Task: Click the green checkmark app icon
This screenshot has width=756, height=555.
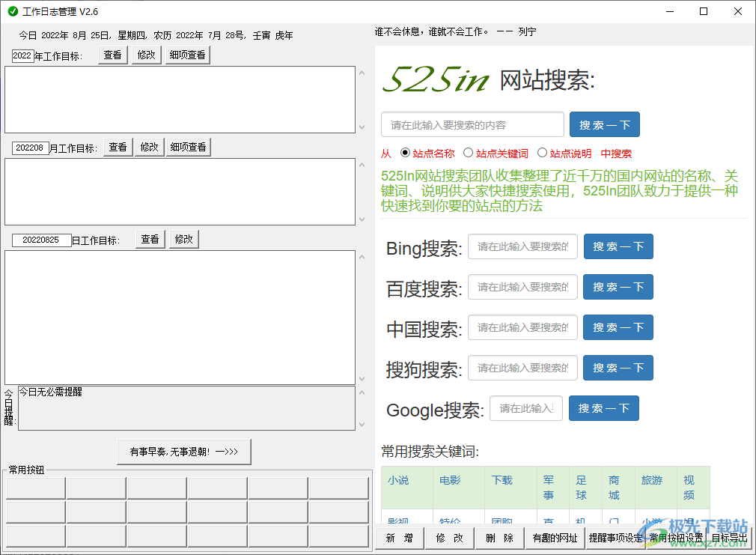Action: 13,11
